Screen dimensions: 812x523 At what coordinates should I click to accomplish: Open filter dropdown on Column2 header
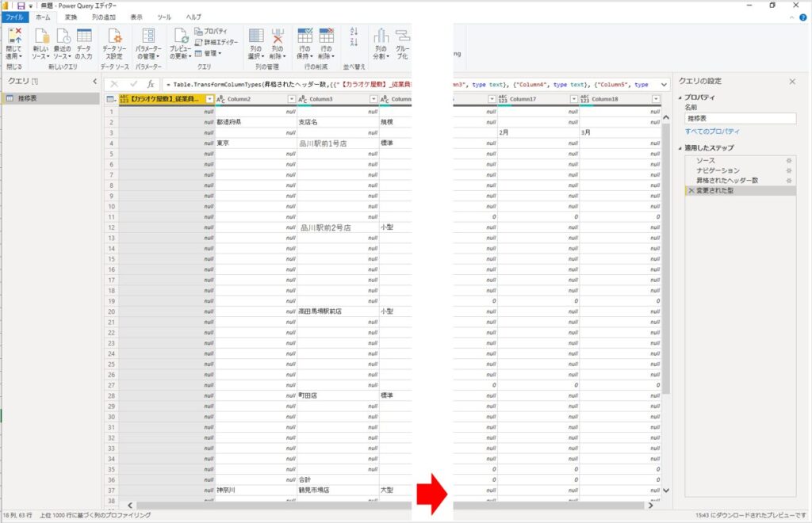(x=289, y=99)
